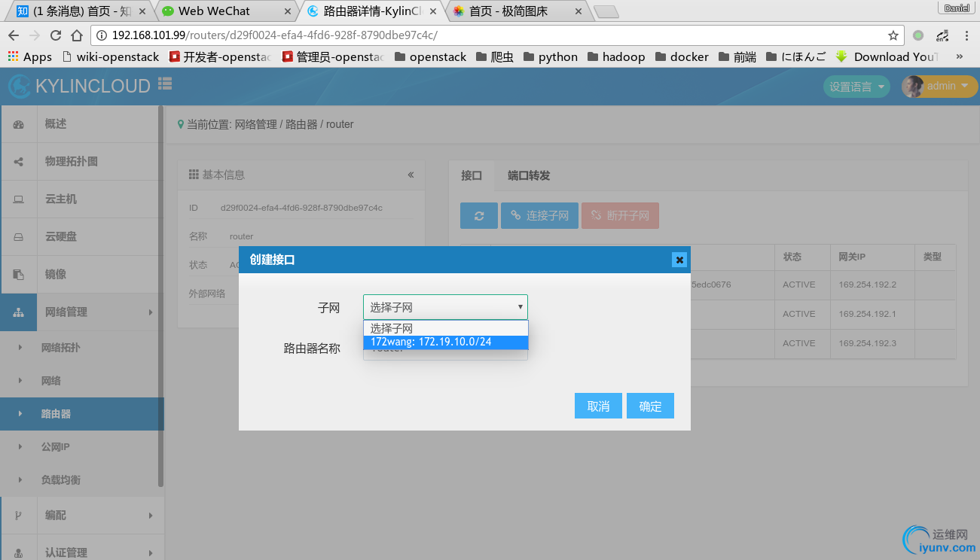Open the python bookmarks folder
980x560 pixels.
(550, 56)
